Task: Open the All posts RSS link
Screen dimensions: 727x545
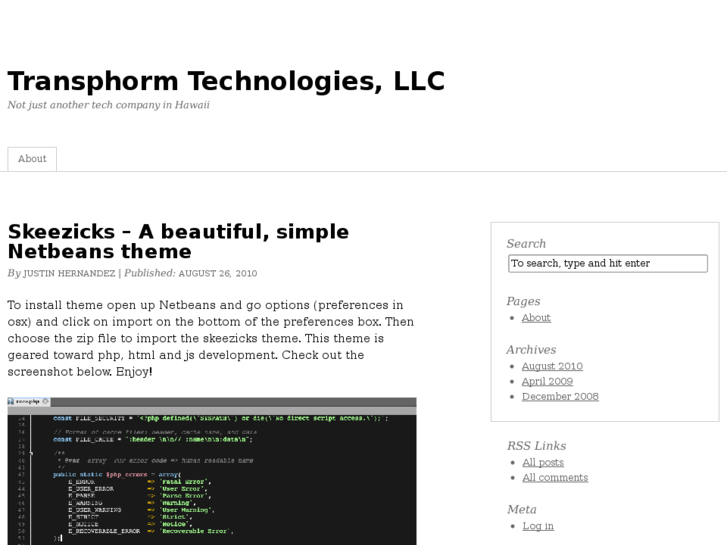Action: coord(543,462)
